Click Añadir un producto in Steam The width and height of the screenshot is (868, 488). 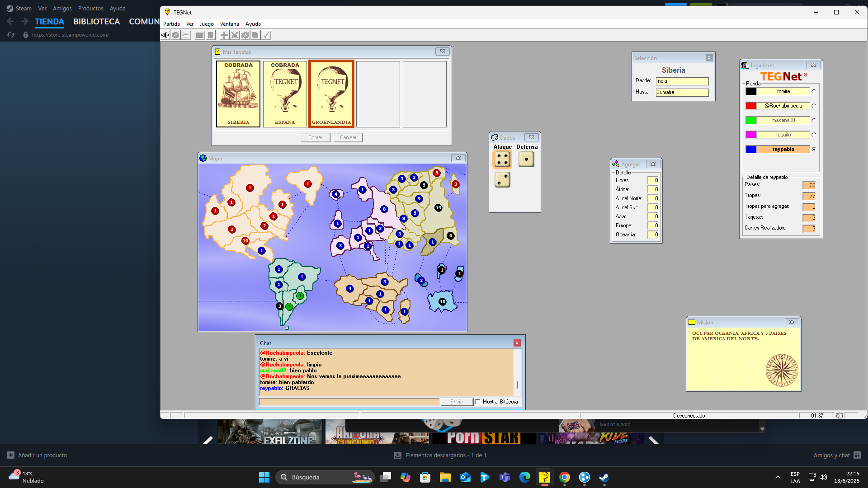click(x=37, y=455)
